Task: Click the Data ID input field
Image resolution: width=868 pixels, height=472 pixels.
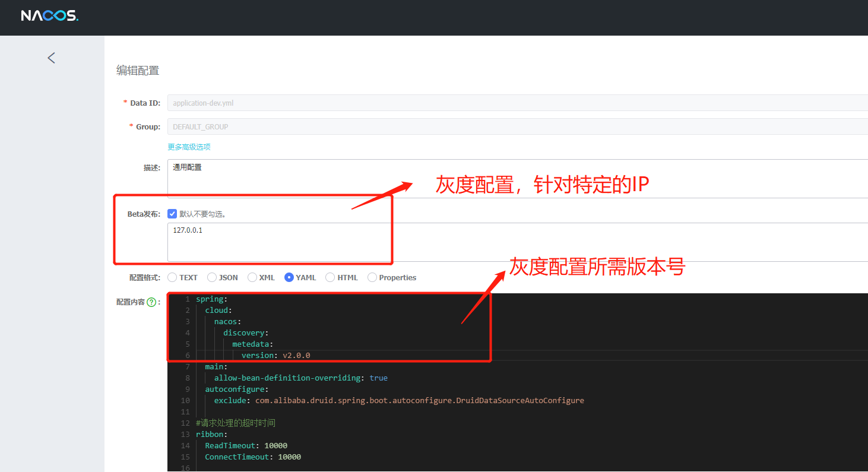Action: pos(517,103)
